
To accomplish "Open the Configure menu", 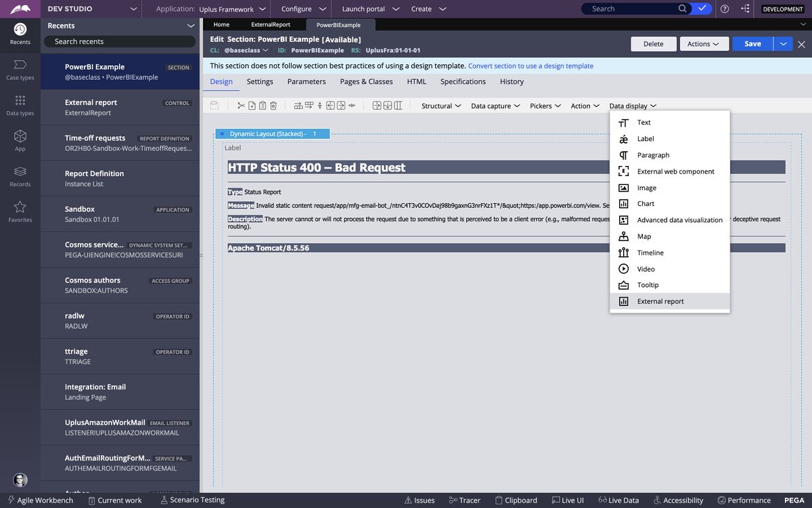I will click(x=304, y=9).
